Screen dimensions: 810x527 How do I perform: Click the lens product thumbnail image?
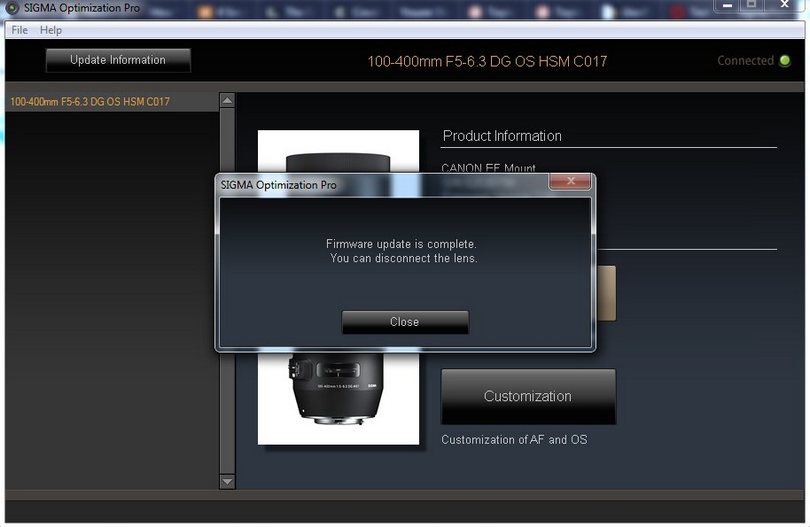coord(338,287)
